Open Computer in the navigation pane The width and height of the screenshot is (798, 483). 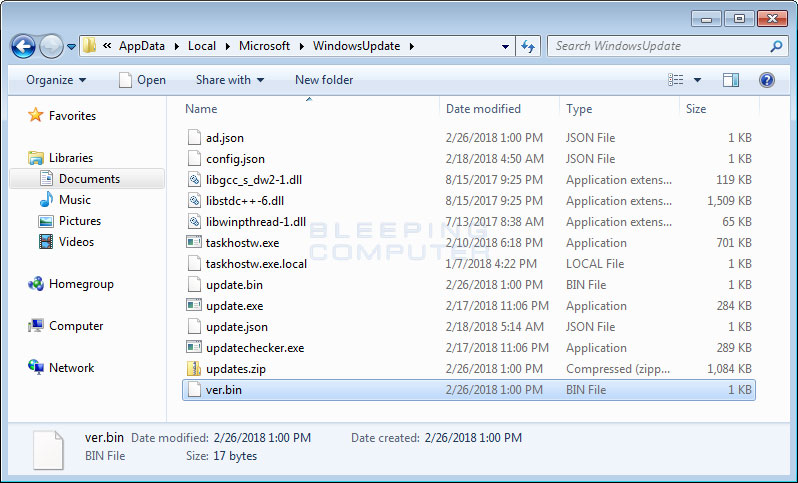point(66,326)
